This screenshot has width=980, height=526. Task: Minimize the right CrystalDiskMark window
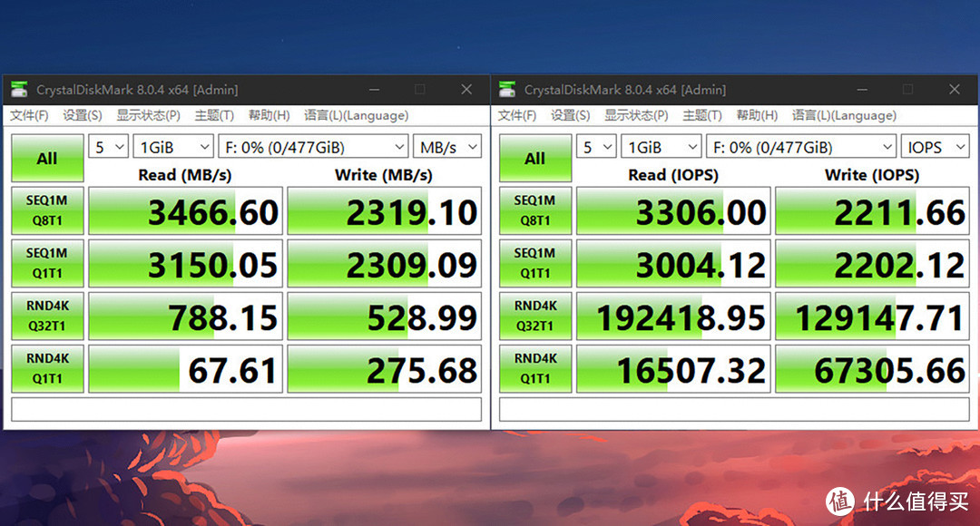coord(863,90)
